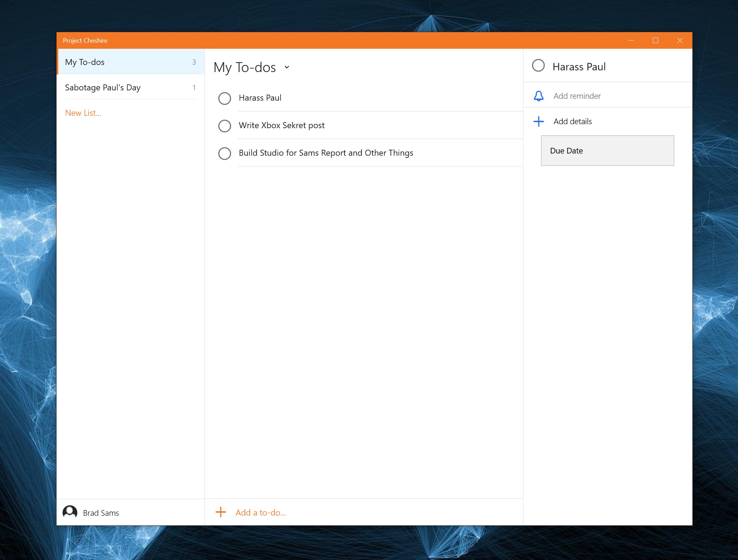
Task: Mark Harass Paul complete in list
Action: (225, 98)
